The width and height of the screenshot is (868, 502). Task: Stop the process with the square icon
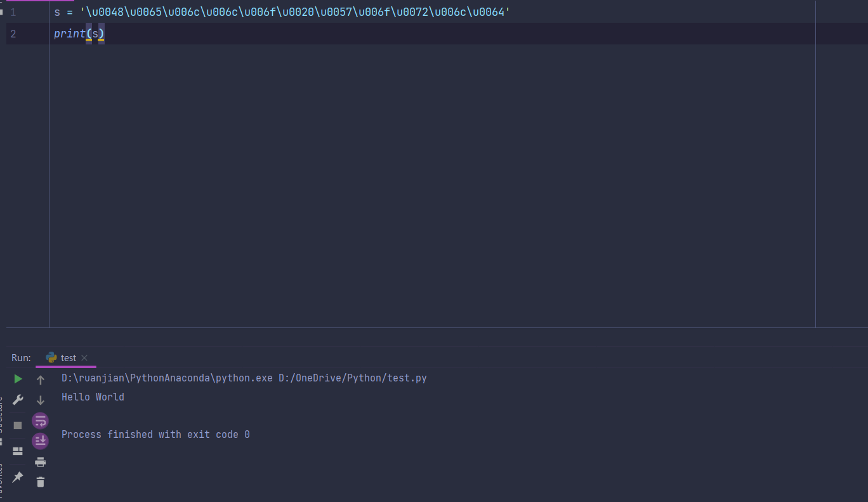click(x=18, y=425)
